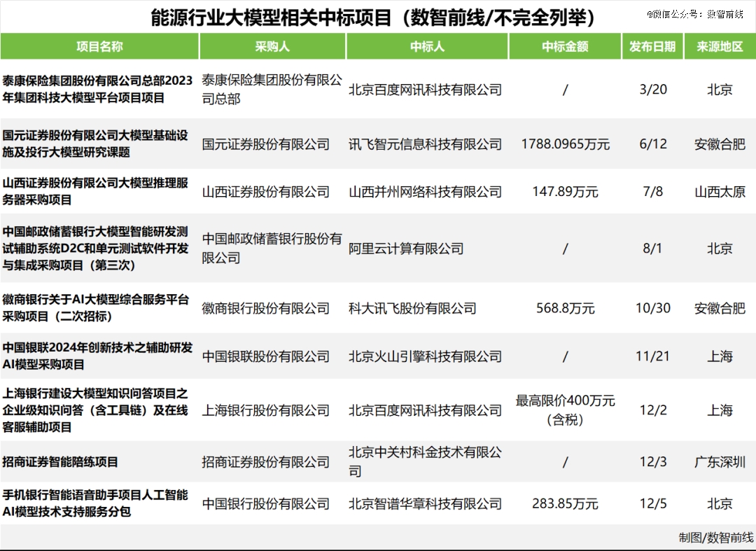Click purchaser 徽商银行股份有限公司
756x551 pixels.
pyautogui.click(x=266, y=309)
